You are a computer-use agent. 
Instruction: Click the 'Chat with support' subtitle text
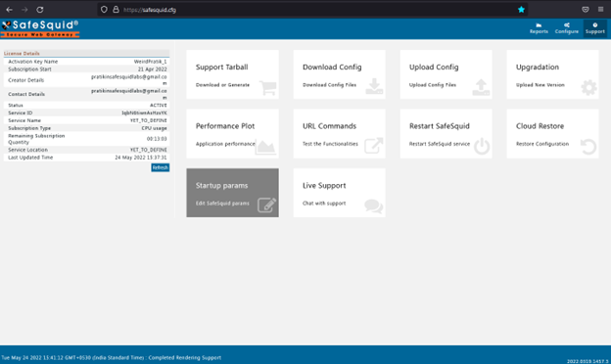click(324, 204)
